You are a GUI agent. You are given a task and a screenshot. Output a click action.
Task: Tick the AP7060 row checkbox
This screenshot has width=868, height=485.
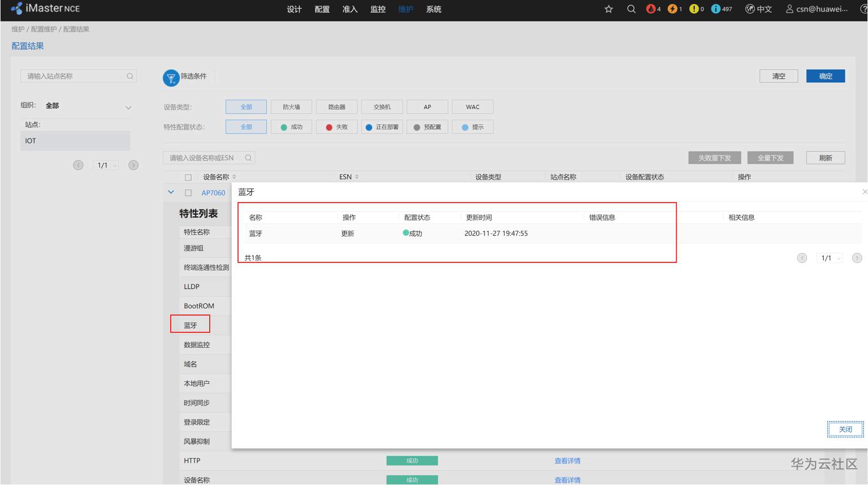pos(188,193)
